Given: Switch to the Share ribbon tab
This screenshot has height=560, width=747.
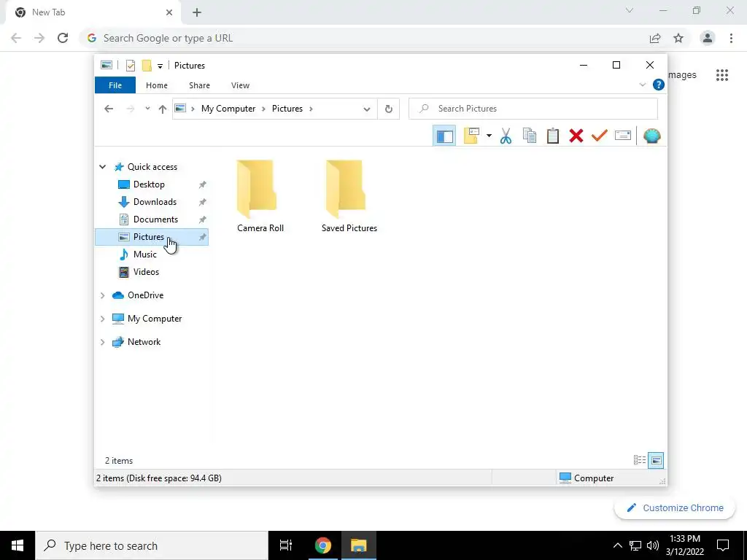Looking at the screenshot, I should point(199,85).
